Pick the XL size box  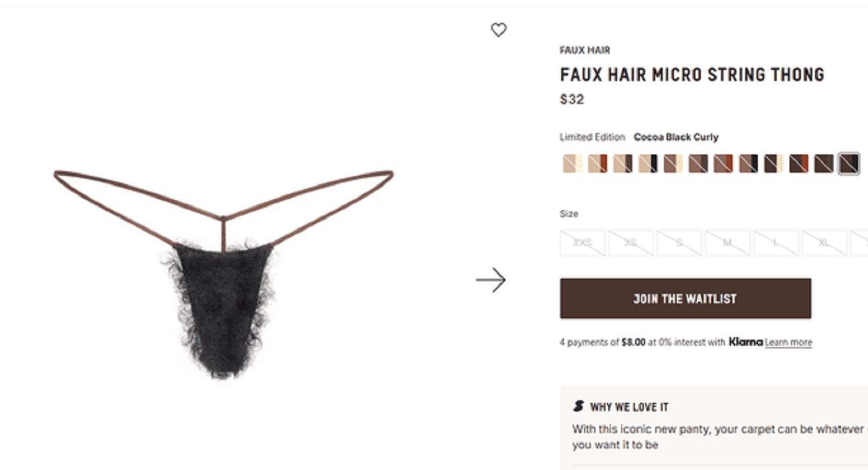coord(824,242)
